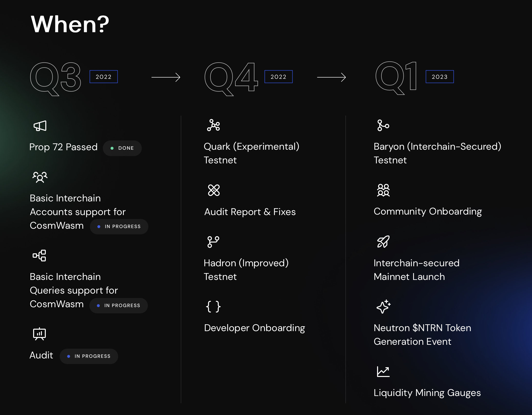Viewport: 532px width, 415px height.
Task: Click the Developer Onboarding text
Action: click(255, 328)
